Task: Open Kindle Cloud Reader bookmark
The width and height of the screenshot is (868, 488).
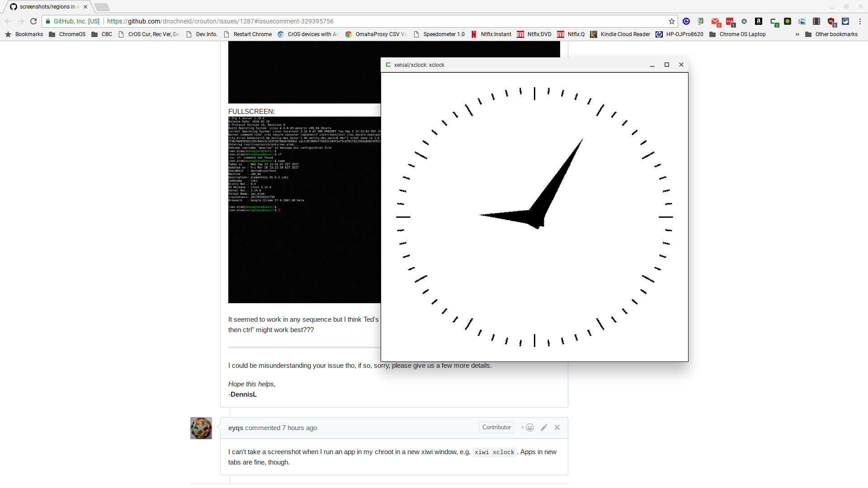Action: [x=620, y=34]
